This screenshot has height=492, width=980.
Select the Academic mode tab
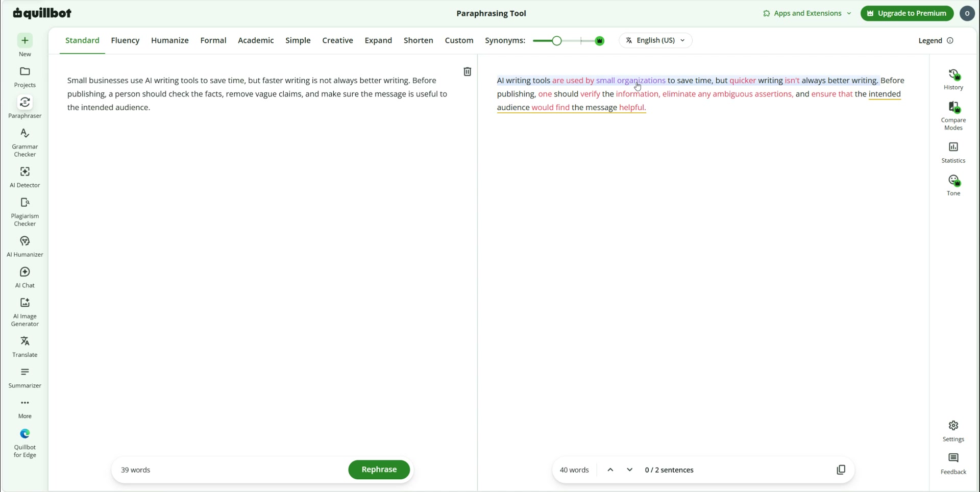[x=256, y=40]
